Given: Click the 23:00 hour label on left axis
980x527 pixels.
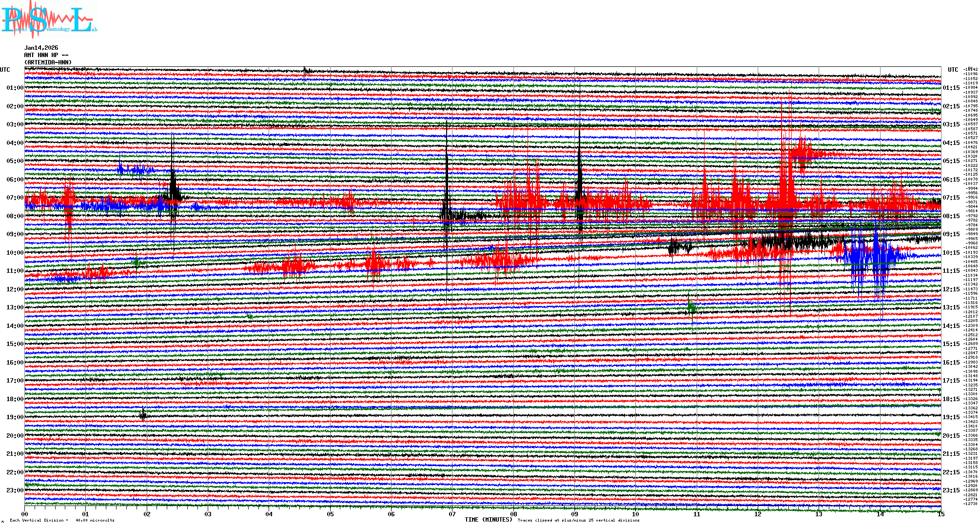Looking at the screenshot, I should (x=15, y=490).
